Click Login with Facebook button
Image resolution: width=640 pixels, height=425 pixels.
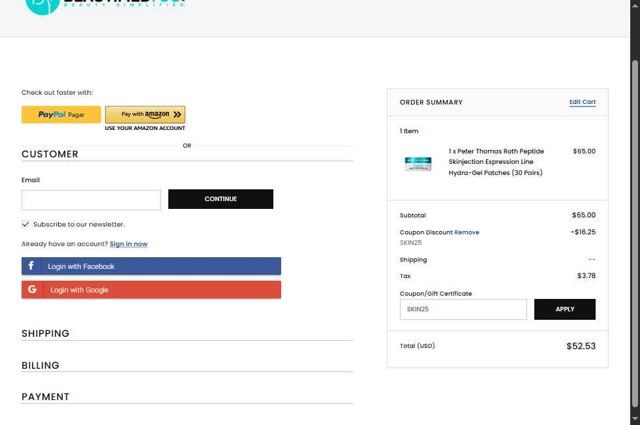(151, 266)
